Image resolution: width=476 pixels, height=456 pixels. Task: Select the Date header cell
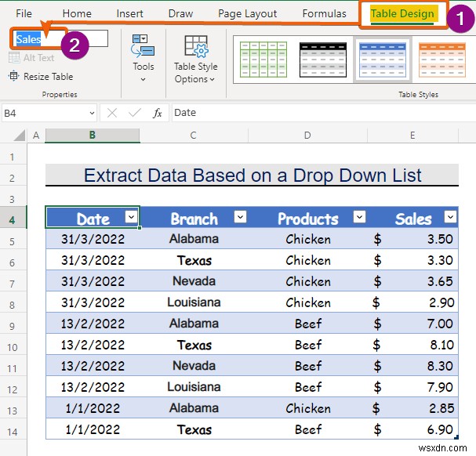93,217
